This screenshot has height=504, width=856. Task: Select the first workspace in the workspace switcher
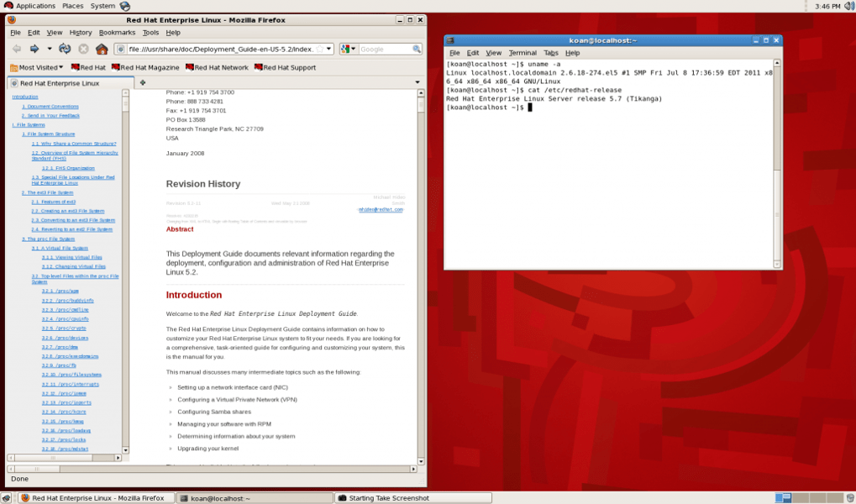tap(783, 498)
